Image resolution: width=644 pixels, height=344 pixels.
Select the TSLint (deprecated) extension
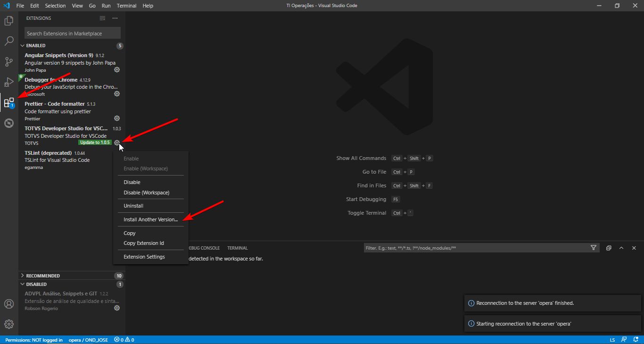[72, 159]
